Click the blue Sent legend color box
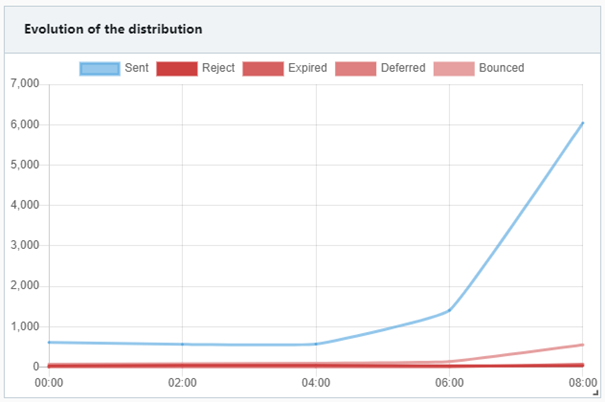Image resolution: width=605 pixels, height=402 pixels. [x=99, y=68]
